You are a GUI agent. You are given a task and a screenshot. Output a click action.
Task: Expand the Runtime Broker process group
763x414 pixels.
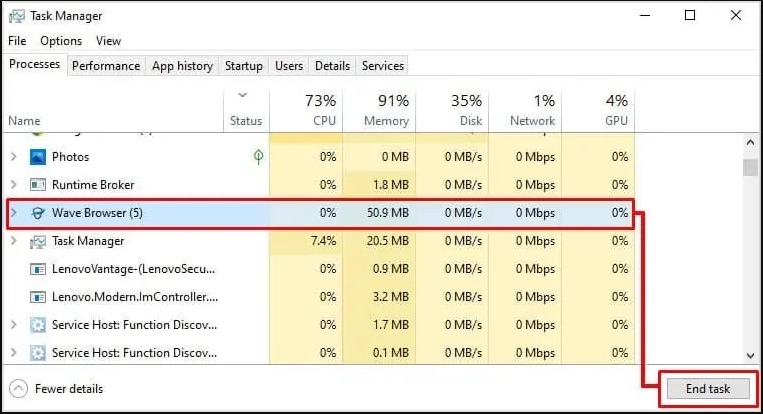tap(13, 185)
